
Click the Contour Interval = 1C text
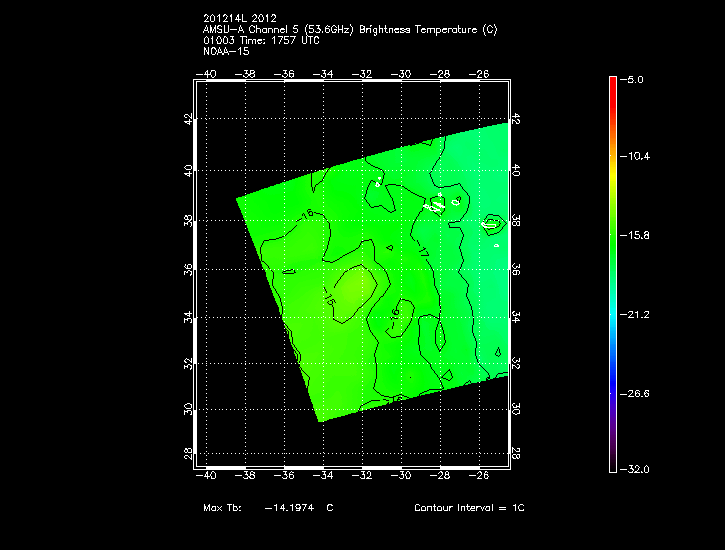tap(469, 508)
